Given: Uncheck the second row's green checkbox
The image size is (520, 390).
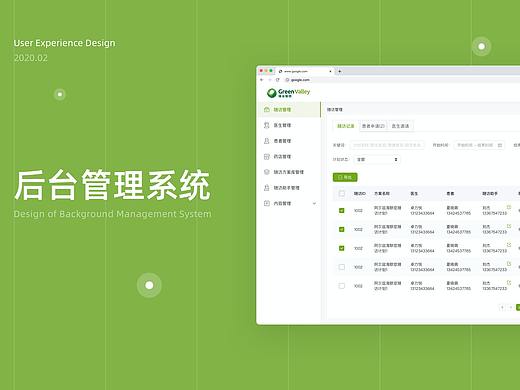Looking at the screenshot, I should click(342, 229).
